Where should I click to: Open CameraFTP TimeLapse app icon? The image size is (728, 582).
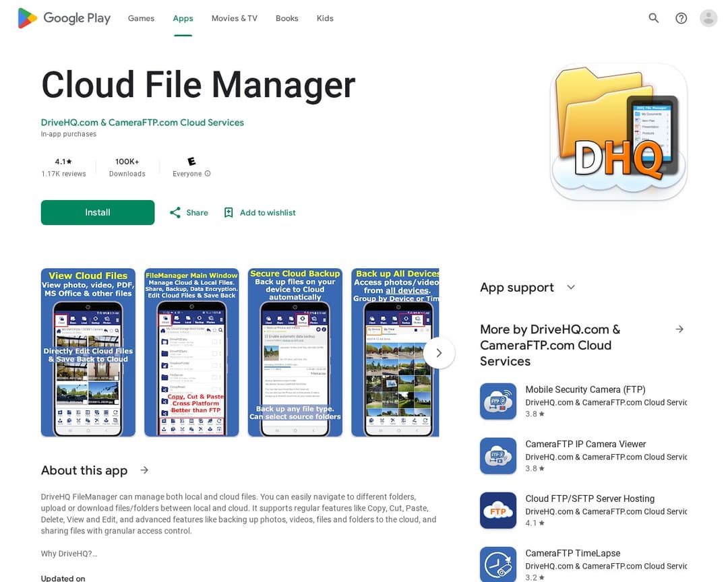498,564
